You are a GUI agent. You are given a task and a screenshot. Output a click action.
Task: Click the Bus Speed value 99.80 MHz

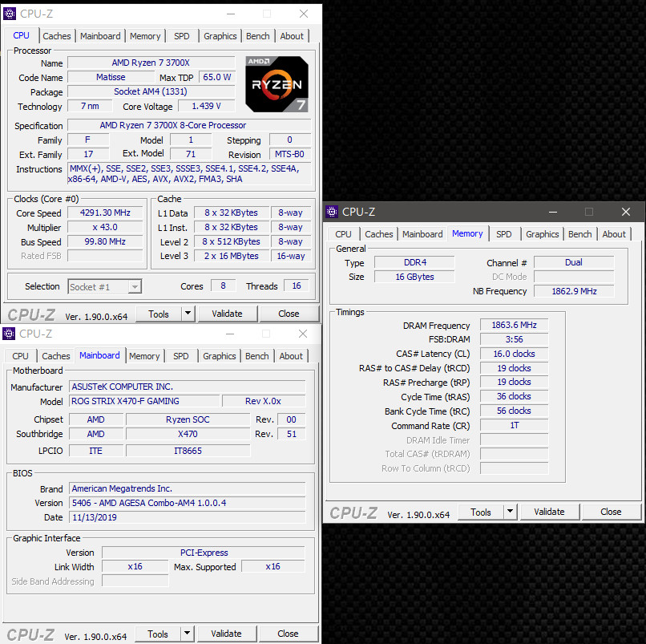click(105, 241)
